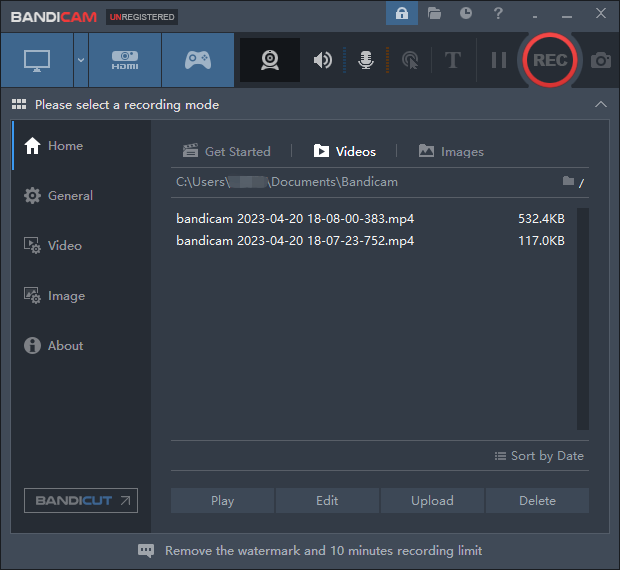Open the output folder icon in title bar
Image resolution: width=620 pixels, height=570 pixels.
(x=434, y=13)
